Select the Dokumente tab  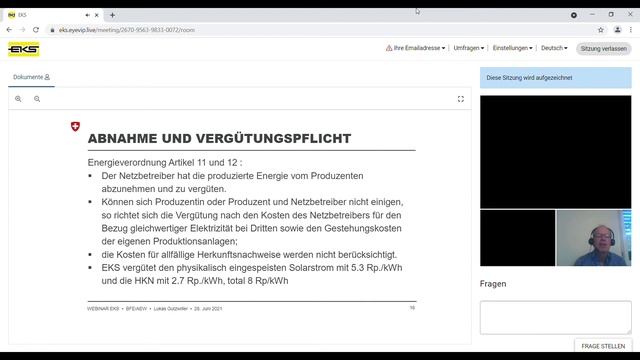[x=31, y=77]
